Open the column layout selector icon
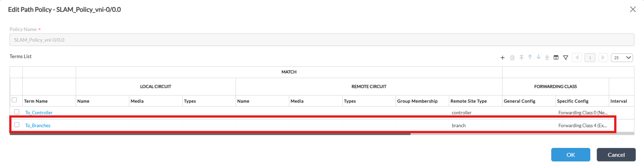Screen dimensions: 644x165 (x=556, y=57)
